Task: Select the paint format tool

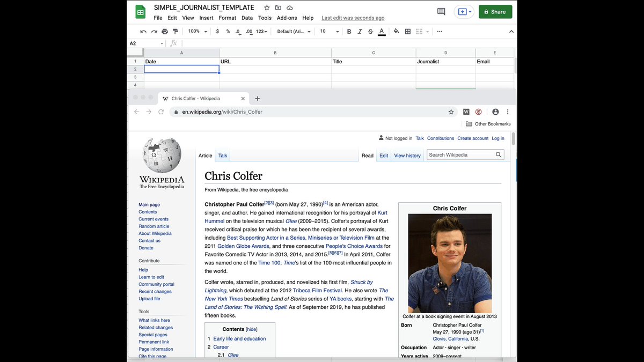Action: [x=175, y=32]
